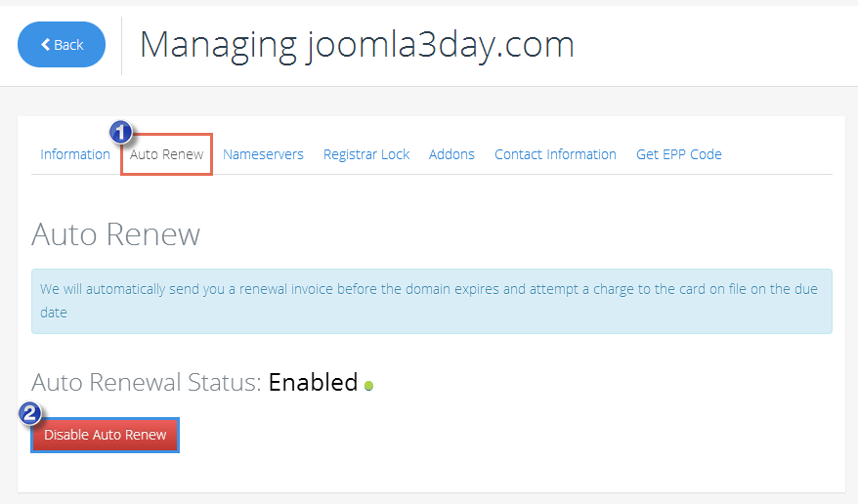Open the Information tab

click(x=75, y=154)
